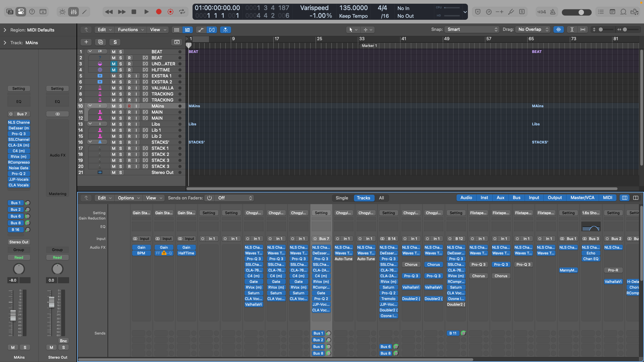Enable Cycle mode in the transport

pos(182,12)
